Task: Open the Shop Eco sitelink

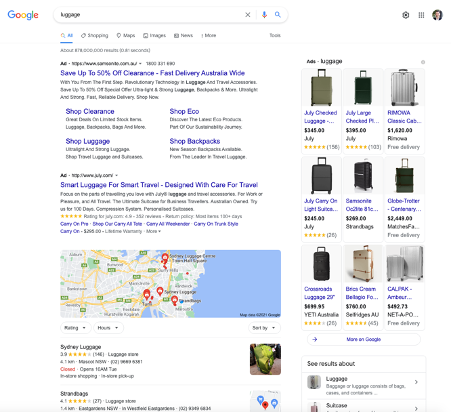Action: pos(184,111)
